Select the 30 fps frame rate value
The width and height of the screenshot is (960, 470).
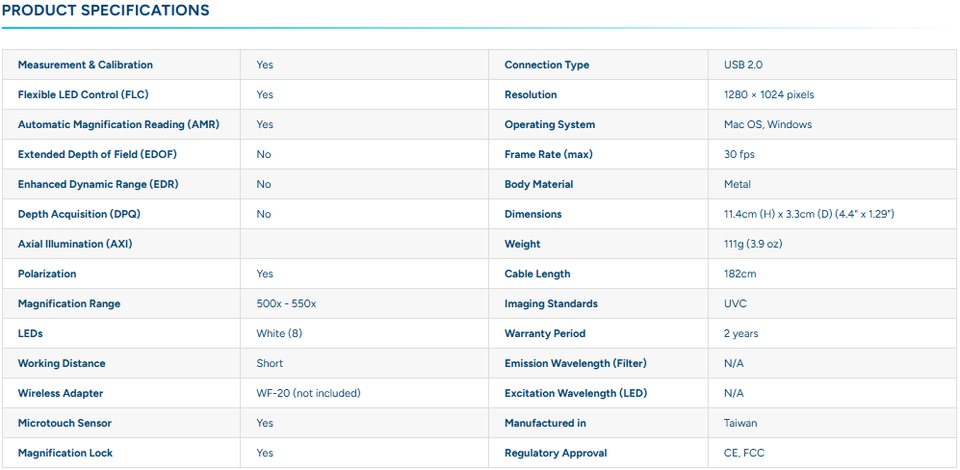click(739, 155)
